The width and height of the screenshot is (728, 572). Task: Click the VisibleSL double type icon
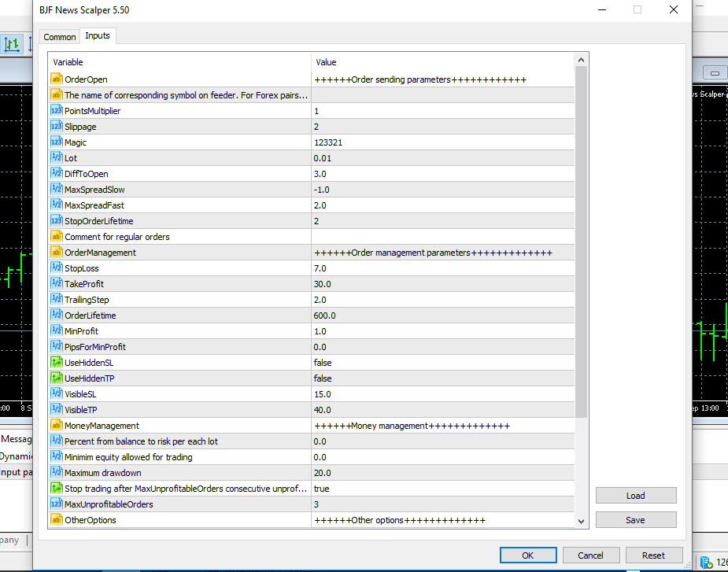click(56, 394)
